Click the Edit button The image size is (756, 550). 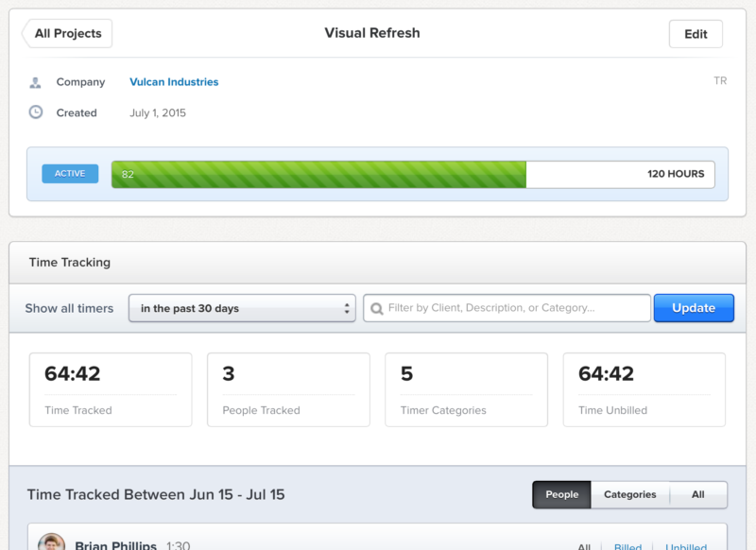pyautogui.click(x=696, y=34)
